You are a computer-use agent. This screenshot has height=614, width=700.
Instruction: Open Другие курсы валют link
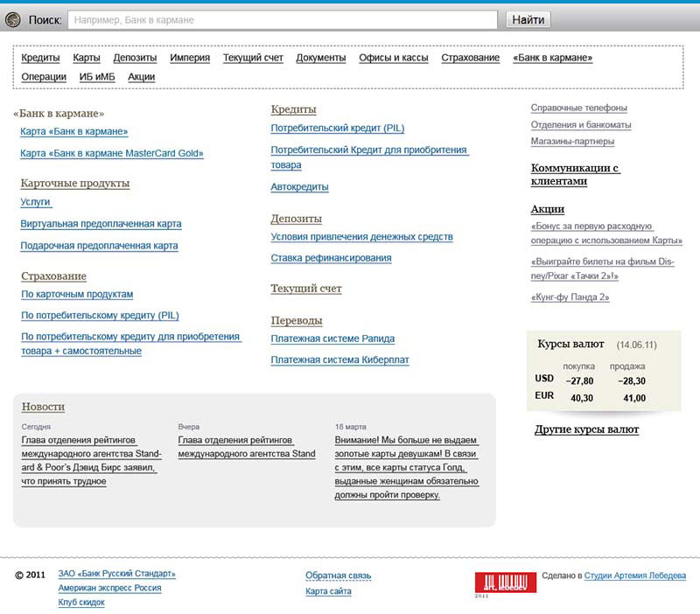[586, 429]
